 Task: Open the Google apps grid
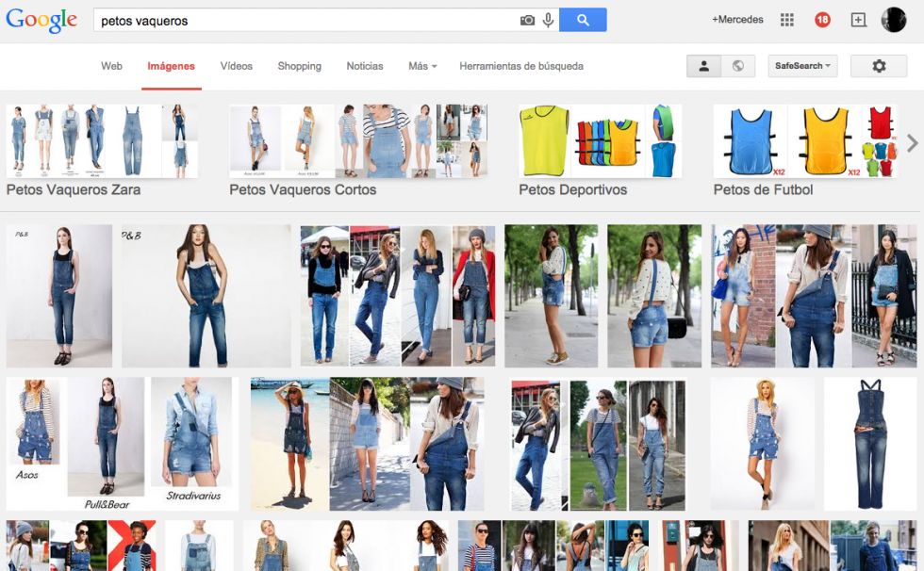pos(787,20)
